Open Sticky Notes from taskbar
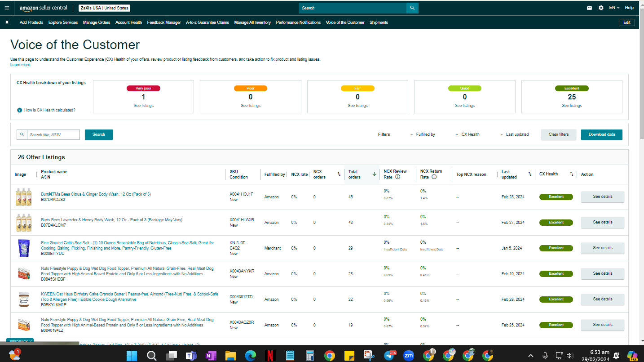The image size is (644, 362). tap(349, 356)
